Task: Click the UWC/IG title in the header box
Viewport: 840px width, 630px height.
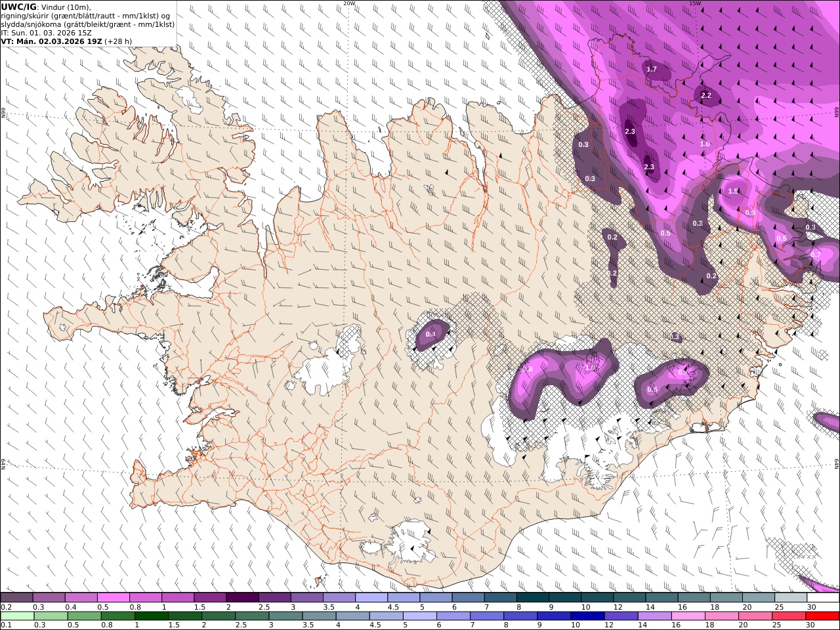Action: click(x=19, y=7)
